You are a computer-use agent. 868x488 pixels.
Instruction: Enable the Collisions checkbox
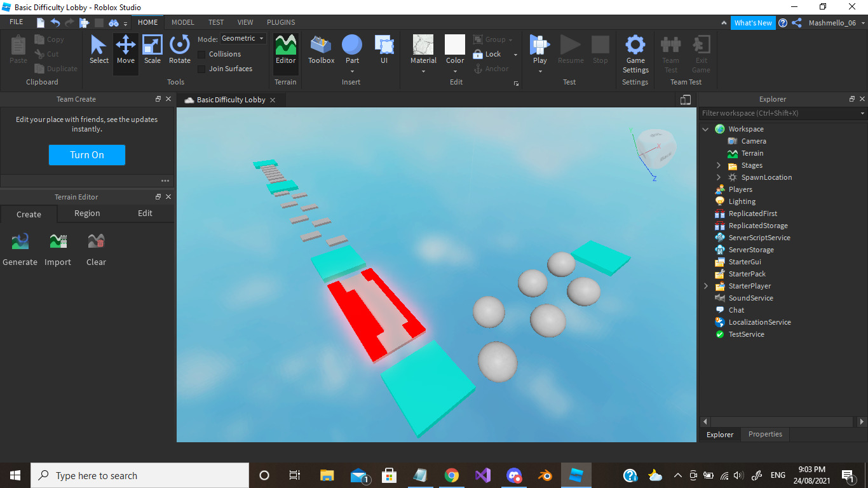click(201, 54)
